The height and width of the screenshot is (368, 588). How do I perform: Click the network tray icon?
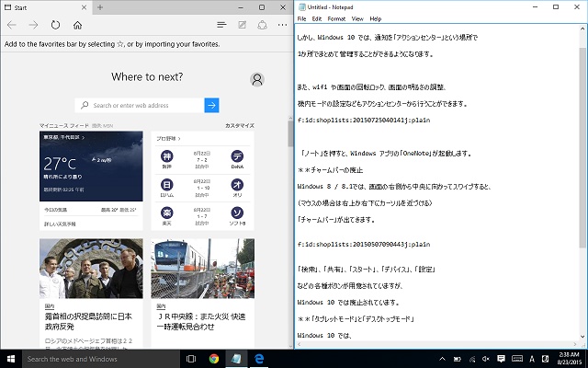[x=472, y=360]
